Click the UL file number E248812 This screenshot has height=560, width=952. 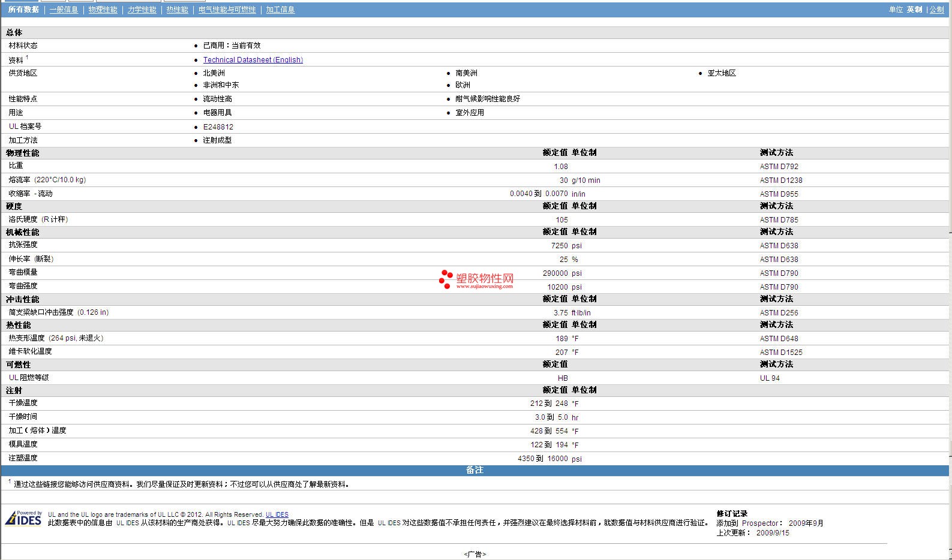218,127
